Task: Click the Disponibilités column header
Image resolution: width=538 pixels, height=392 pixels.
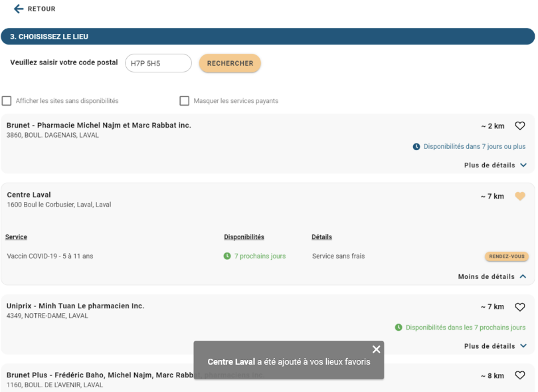Action: tap(244, 237)
